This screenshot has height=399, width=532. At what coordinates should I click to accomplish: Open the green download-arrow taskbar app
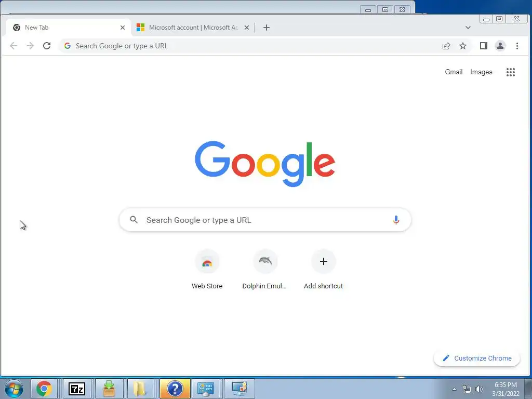click(109, 389)
